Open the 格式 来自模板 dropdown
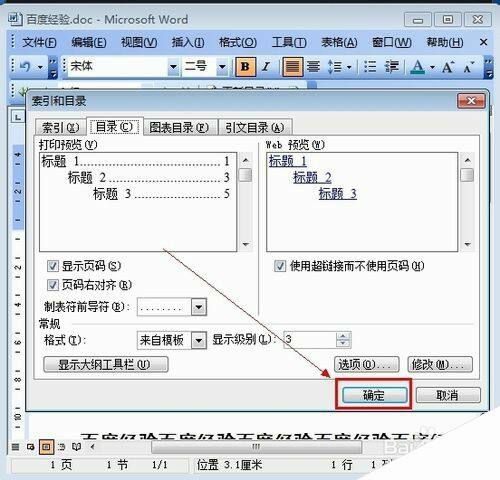The width and height of the screenshot is (500, 480). pos(199,340)
